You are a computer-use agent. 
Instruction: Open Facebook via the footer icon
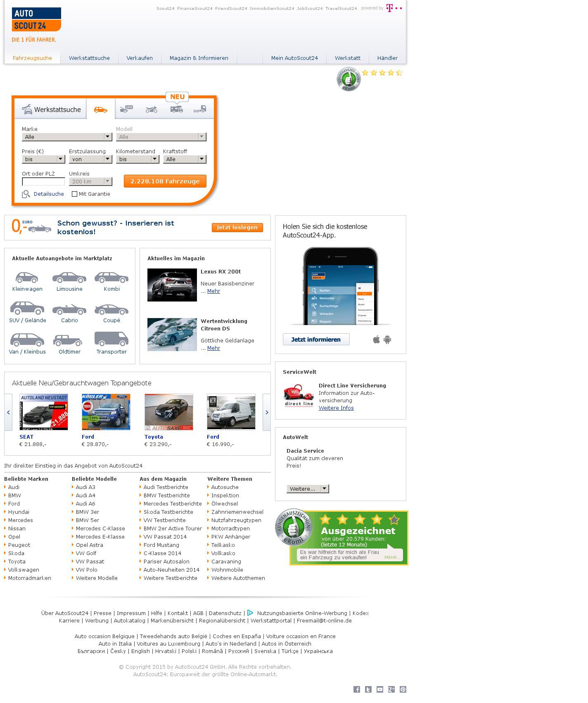[x=357, y=689]
